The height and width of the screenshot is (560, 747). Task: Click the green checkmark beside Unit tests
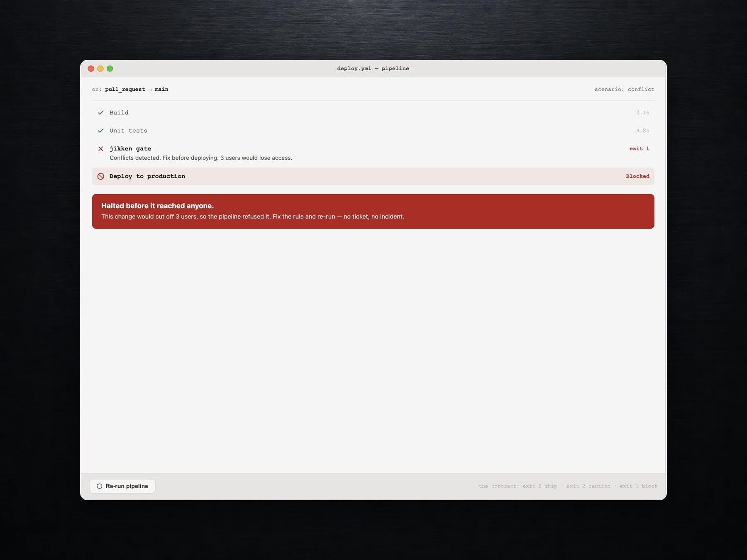point(100,130)
